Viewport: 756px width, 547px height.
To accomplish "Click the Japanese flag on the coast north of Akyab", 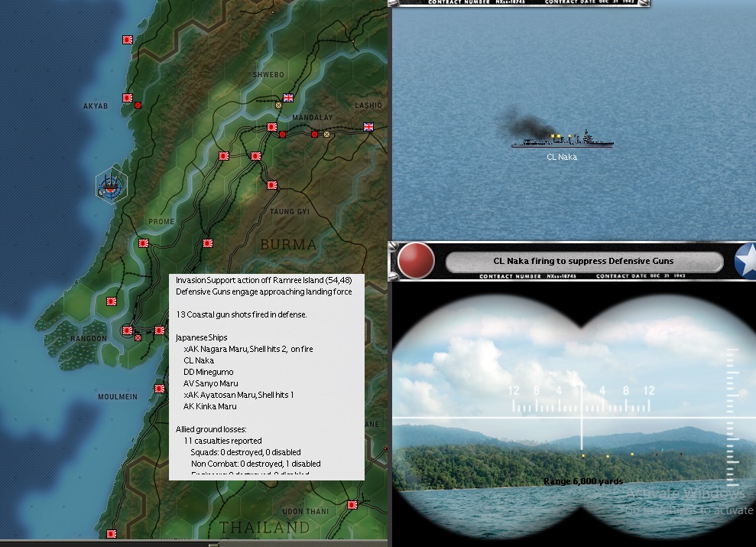I will (128, 40).
